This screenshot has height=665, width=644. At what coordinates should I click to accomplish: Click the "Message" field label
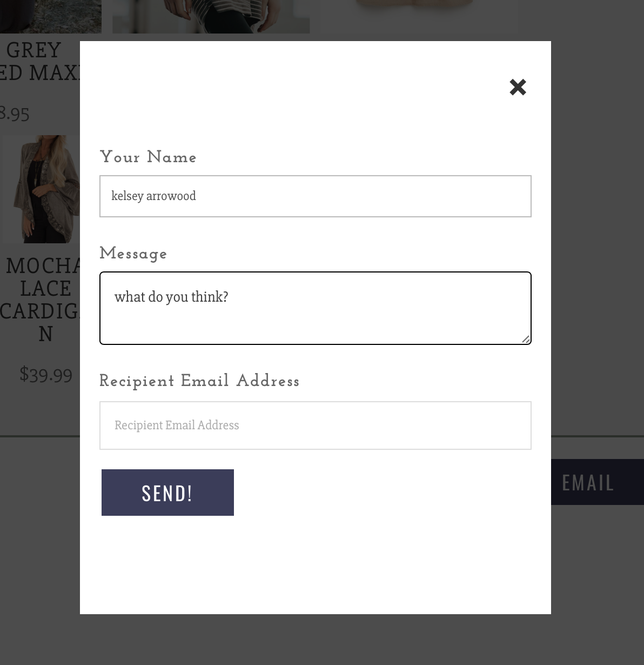[133, 254]
